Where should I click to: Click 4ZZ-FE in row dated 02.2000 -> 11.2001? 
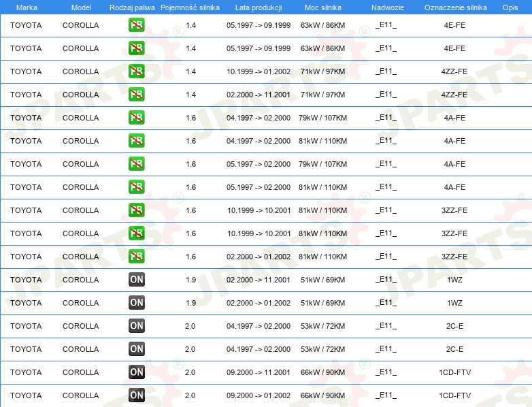[454, 95]
